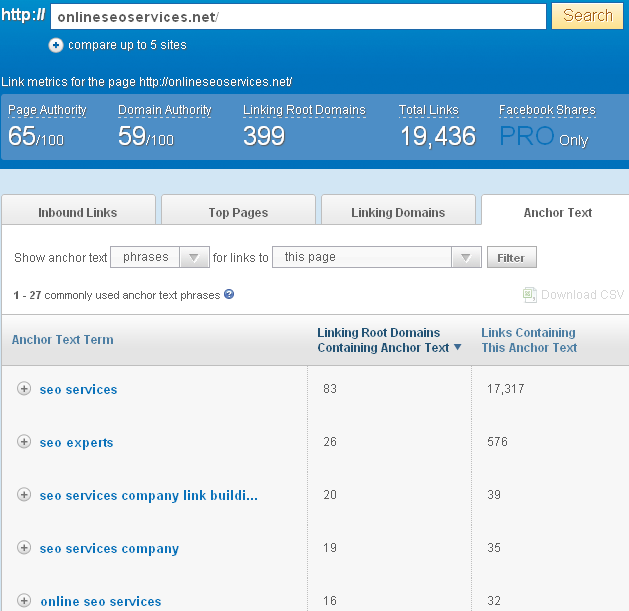
Task: Open the 'this page' links dropdown
Action: [x=377, y=257]
